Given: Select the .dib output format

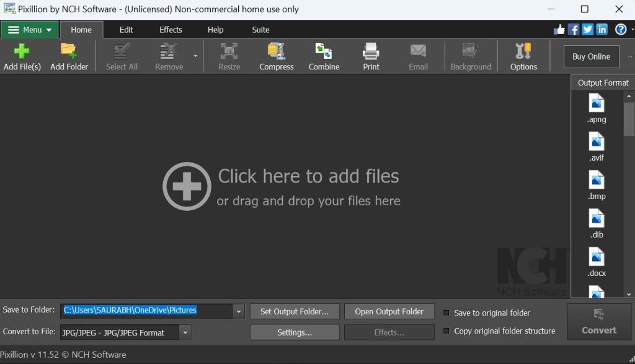Looking at the screenshot, I should tap(597, 223).
